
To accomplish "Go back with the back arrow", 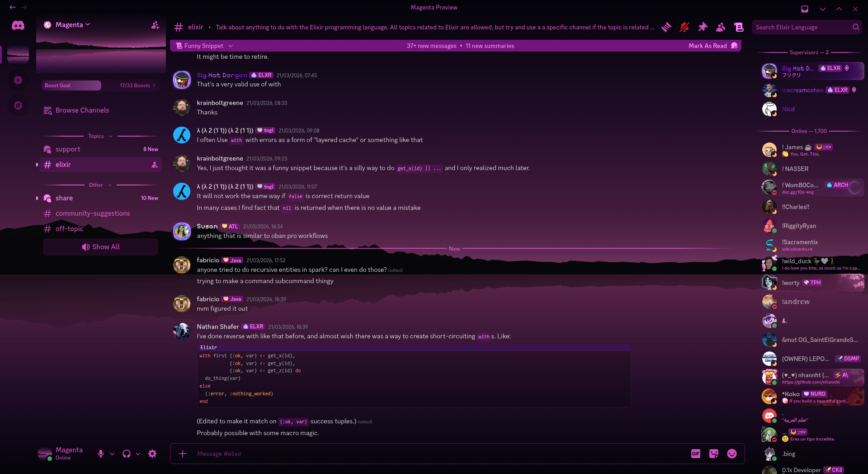I will pos(12,7).
